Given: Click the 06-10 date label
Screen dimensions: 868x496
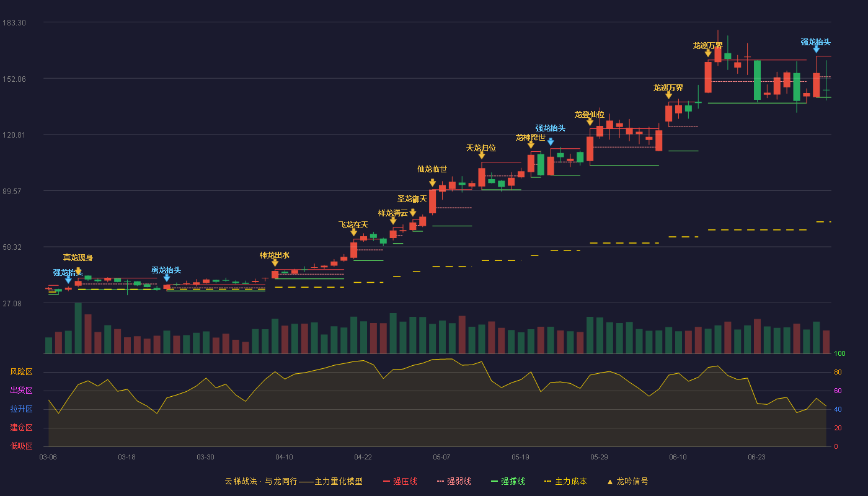Looking at the screenshot, I should point(678,457).
